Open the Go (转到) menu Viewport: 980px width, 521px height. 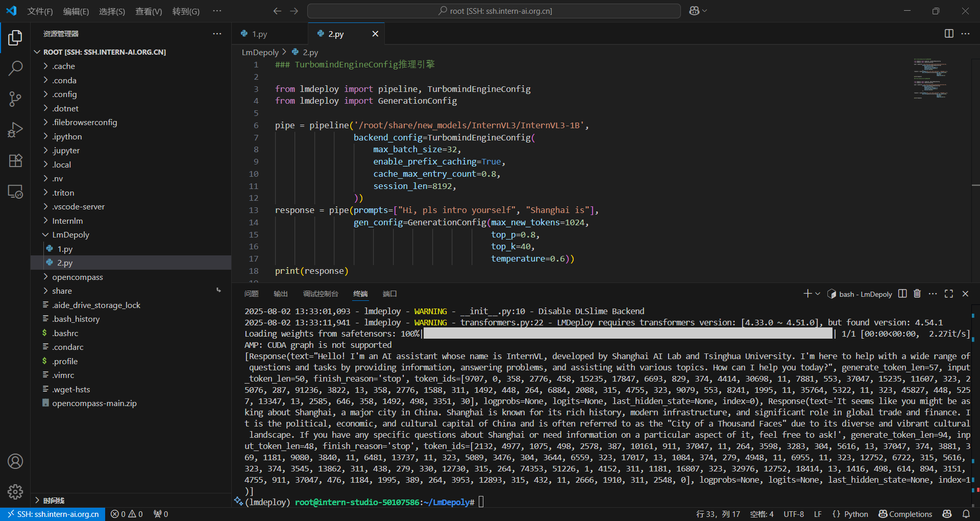186,11
